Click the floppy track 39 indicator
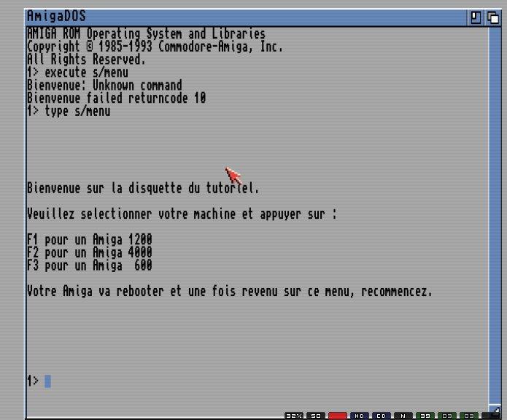507x420 pixels. [425, 416]
